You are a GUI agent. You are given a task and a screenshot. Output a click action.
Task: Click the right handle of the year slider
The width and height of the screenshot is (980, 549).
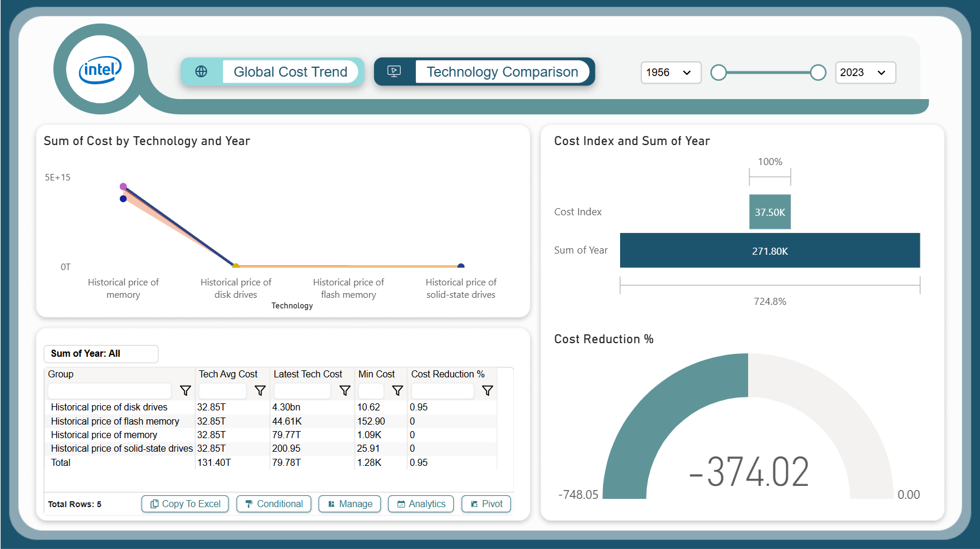pos(818,73)
